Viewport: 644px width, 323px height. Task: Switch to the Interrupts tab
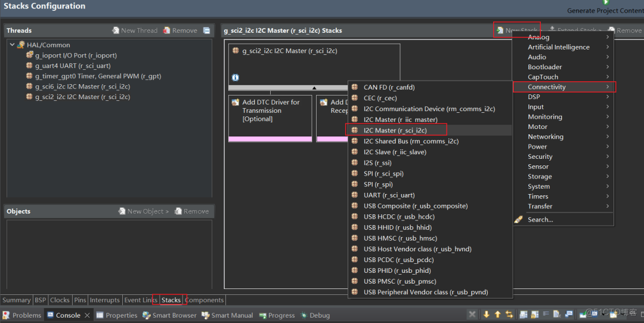(105, 300)
